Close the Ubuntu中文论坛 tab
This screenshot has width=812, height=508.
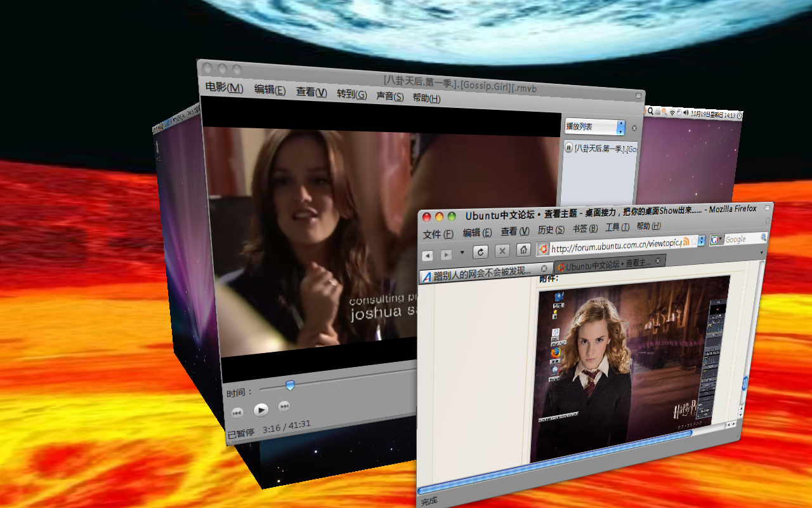(658, 260)
